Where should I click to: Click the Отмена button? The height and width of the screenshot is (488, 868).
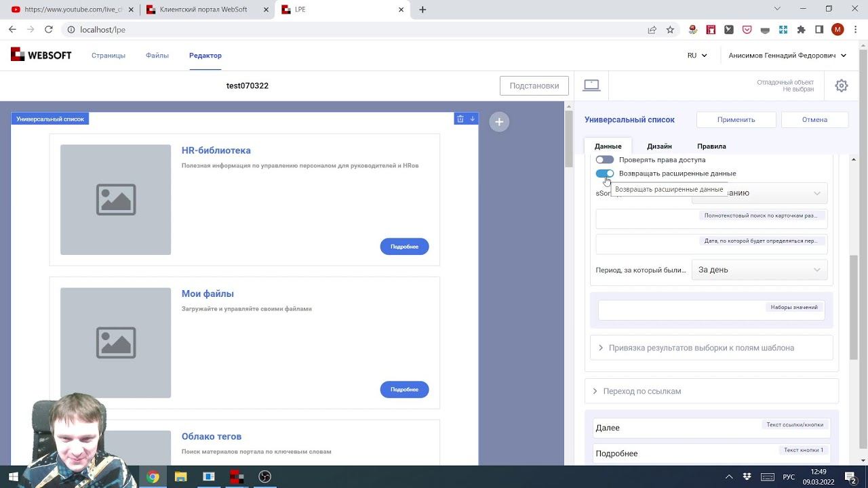click(x=814, y=119)
